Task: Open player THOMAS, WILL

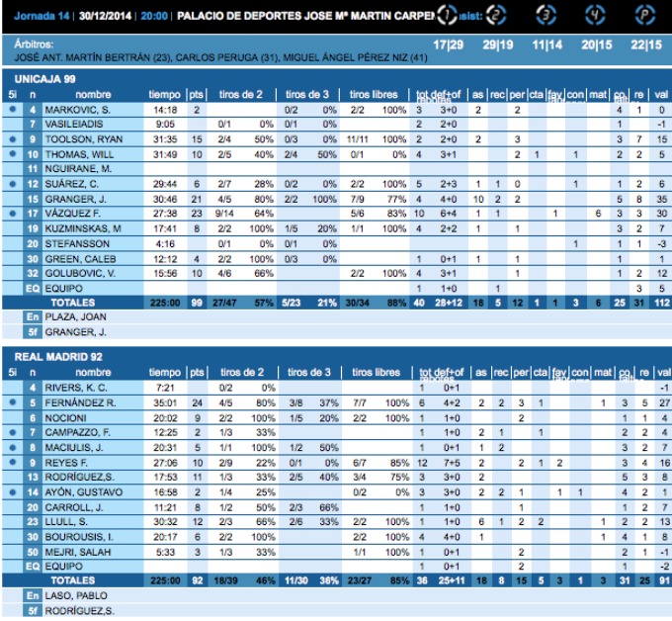Action: 79,154
